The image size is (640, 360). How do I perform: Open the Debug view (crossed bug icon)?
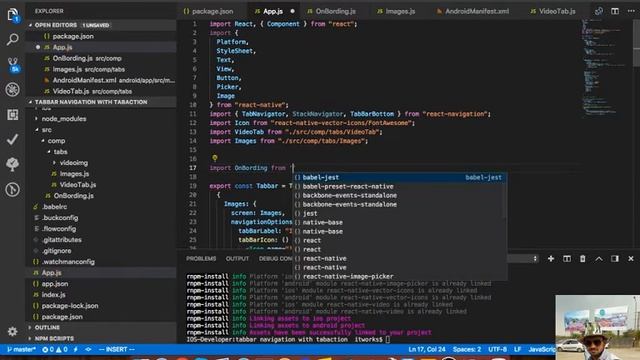13,89
